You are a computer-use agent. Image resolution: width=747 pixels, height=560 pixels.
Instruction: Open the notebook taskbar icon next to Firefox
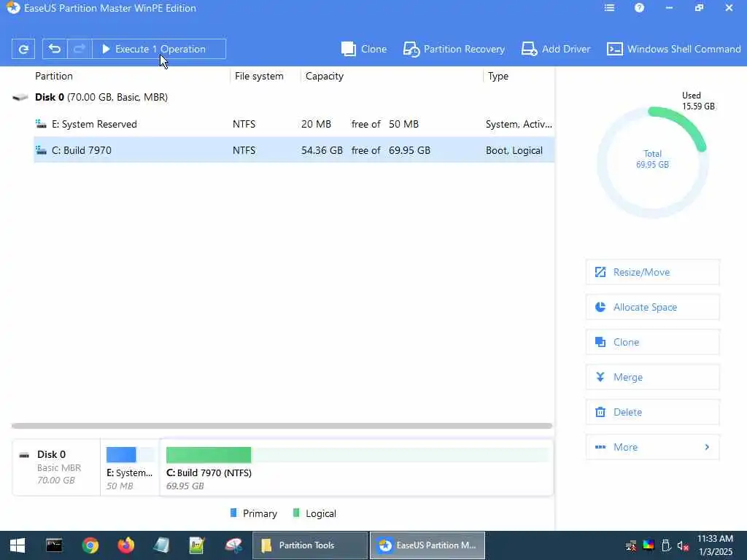(161, 545)
